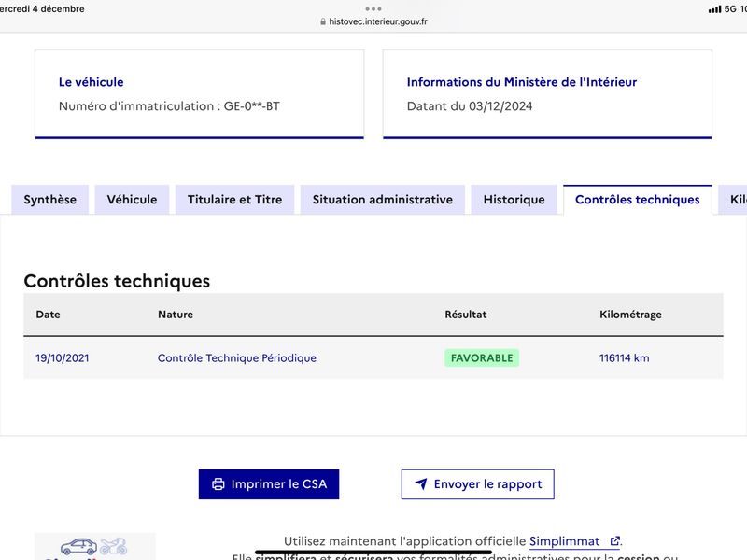Click the Imprimer le CSA button

coord(269,484)
